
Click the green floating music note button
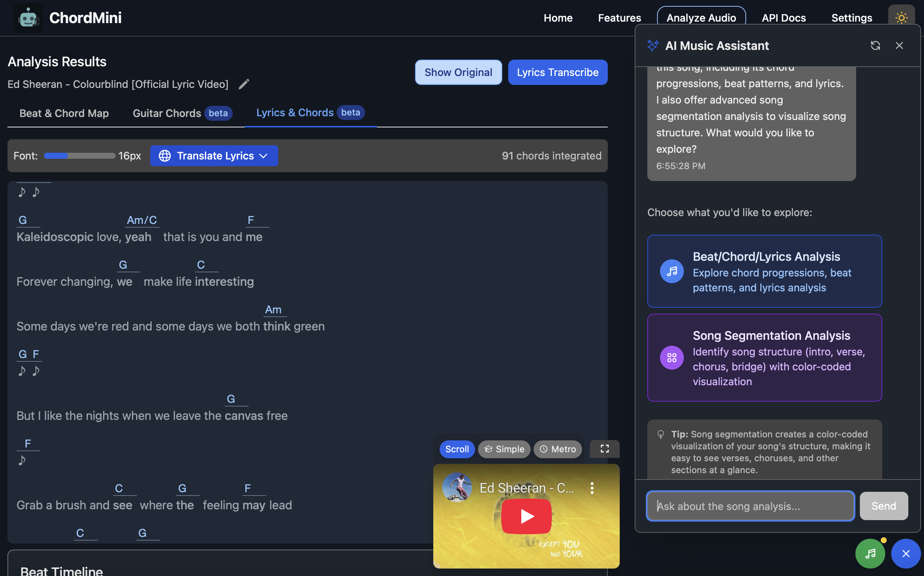click(x=870, y=553)
